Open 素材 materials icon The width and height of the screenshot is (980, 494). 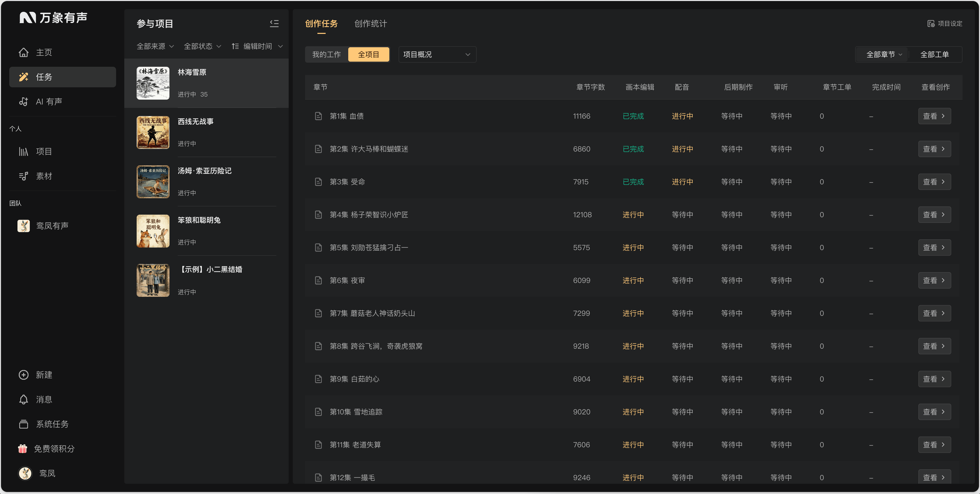24,176
